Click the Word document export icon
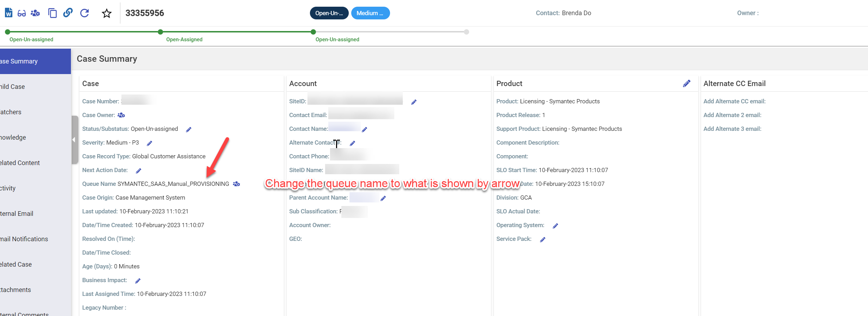This screenshot has height=316, width=868. (9, 13)
